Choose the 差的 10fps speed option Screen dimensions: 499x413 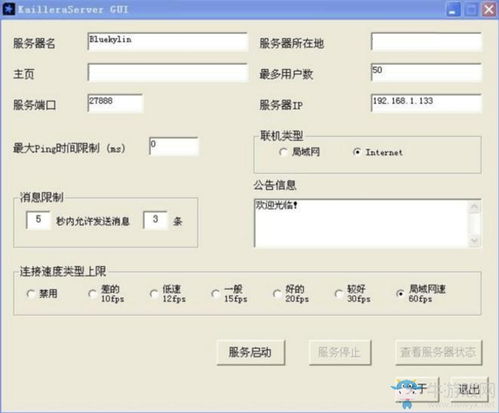click(x=92, y=294)
